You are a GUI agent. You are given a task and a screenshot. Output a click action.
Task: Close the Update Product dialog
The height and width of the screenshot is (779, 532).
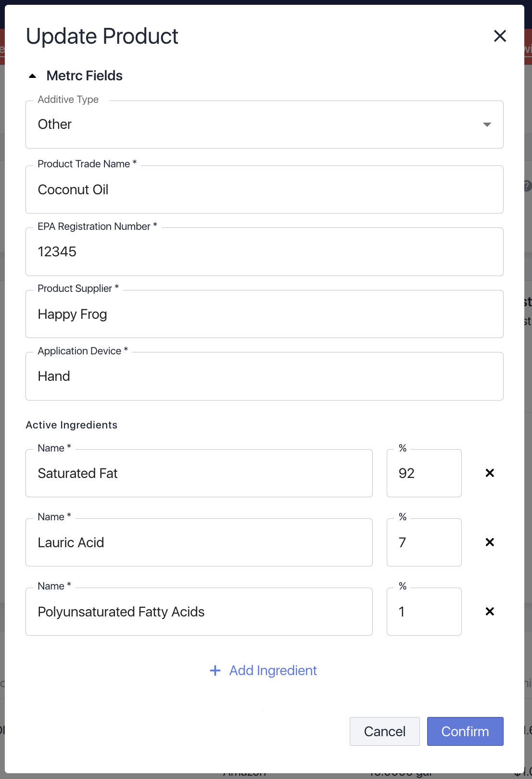[x=500, y=36]
